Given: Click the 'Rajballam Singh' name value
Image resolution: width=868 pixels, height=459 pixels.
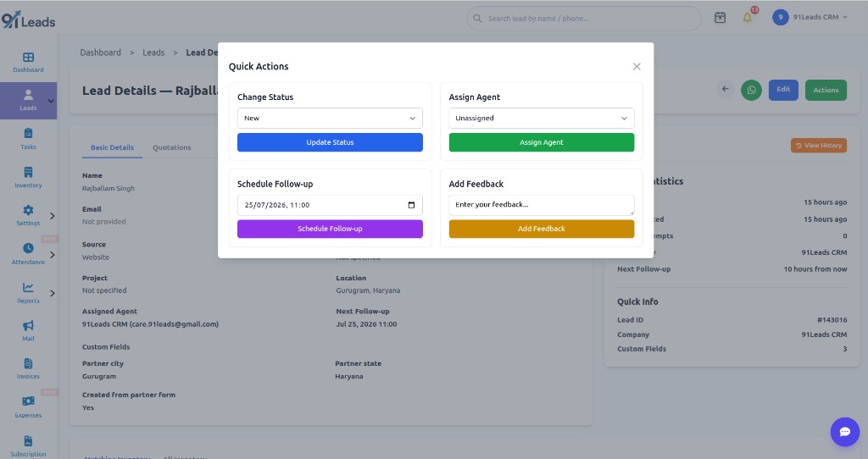Looking at the screenshot, I should coord(108,189).
